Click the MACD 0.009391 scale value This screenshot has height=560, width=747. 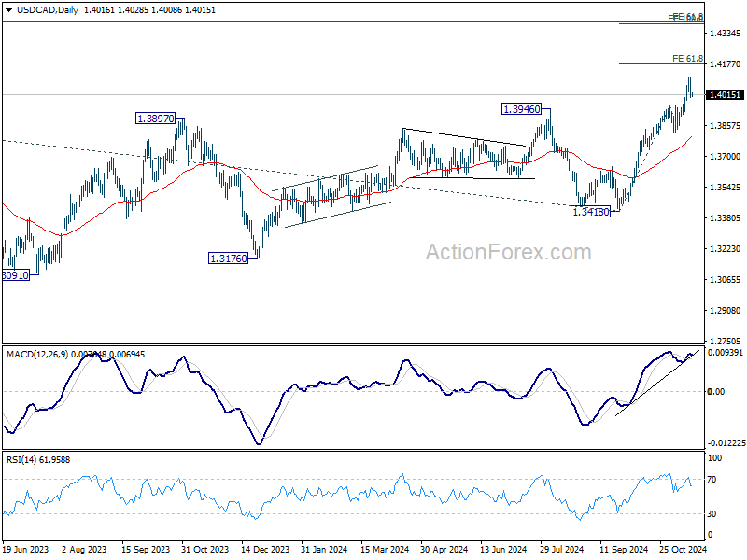726,353
